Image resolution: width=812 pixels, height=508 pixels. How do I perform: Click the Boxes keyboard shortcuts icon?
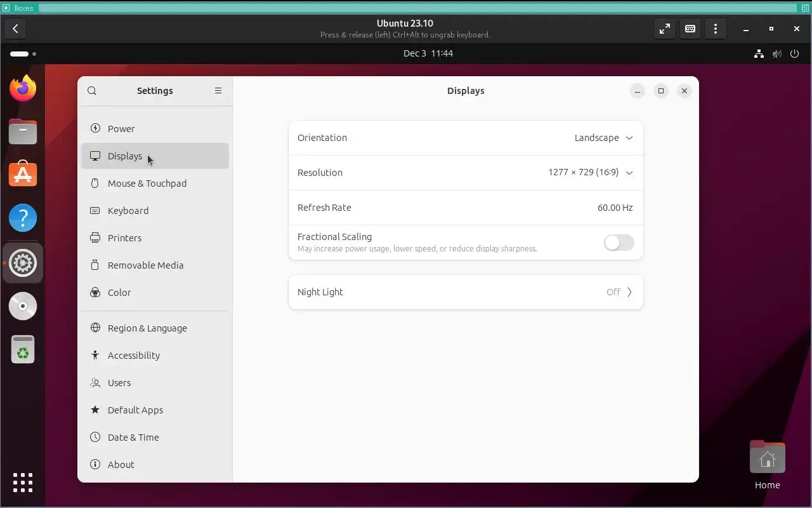pos(690,29)
